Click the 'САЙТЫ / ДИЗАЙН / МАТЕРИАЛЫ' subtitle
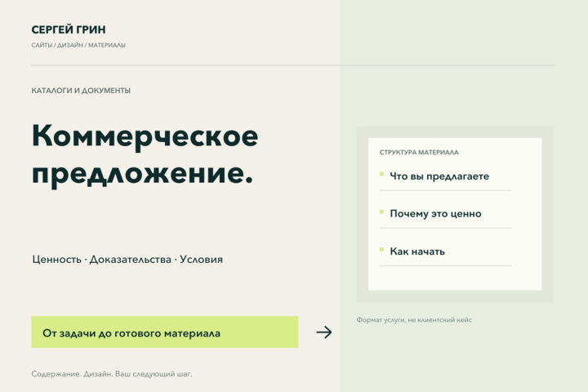588x392 pixels. 78,45
